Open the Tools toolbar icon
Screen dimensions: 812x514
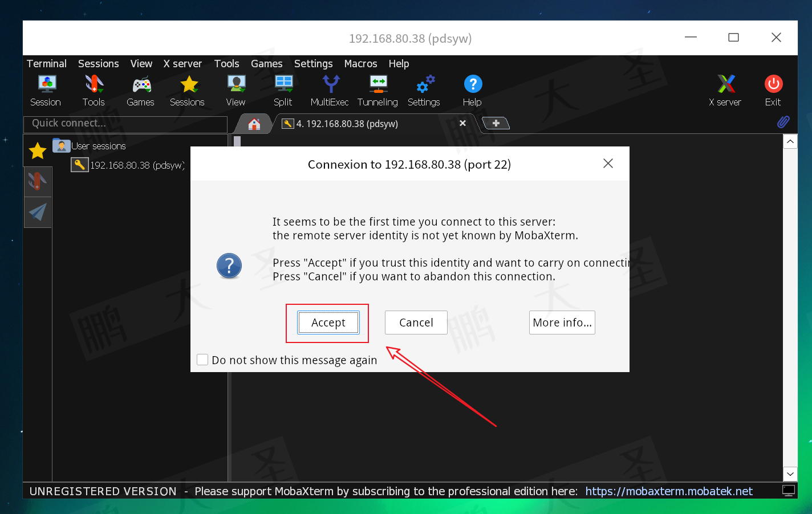click(x=94, y=91)
